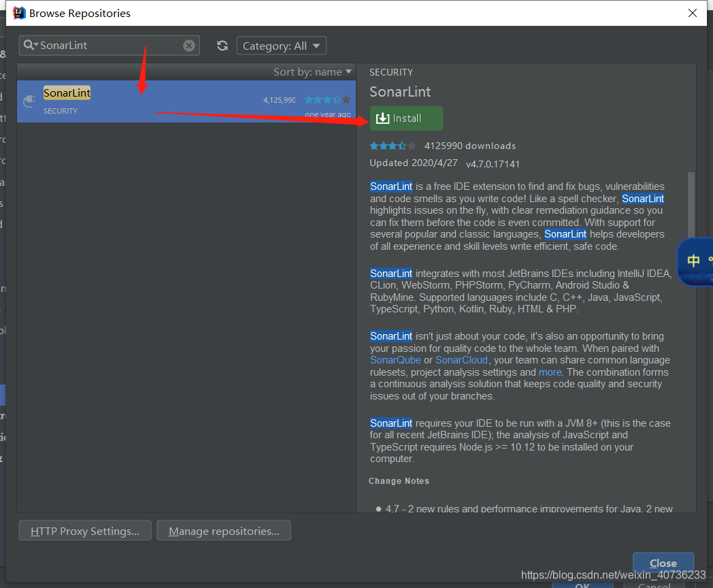Click the '4125990 downloads' text
The height and width of the screenshot is (588, 713).
pos(469,146)
